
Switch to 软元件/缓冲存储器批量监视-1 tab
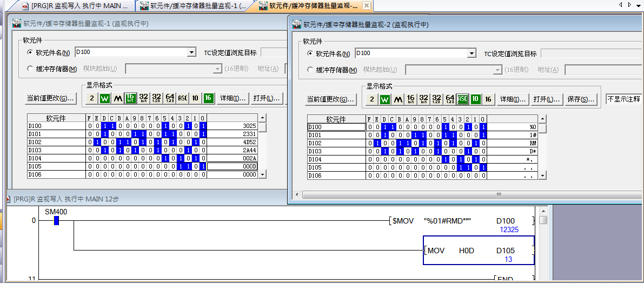click(195, 6)
